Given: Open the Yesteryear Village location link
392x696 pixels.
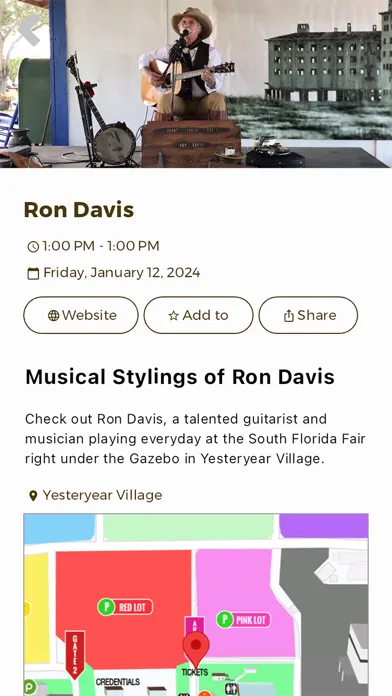Looking at the screenshot, I should tap(102, 495).
